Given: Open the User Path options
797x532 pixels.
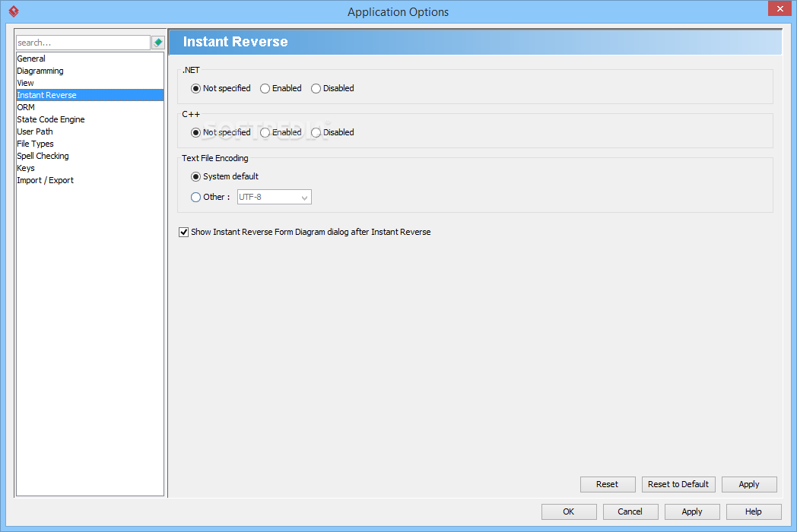Looking at the screenshot, I should pyautogui.click(x=90, y=131).
